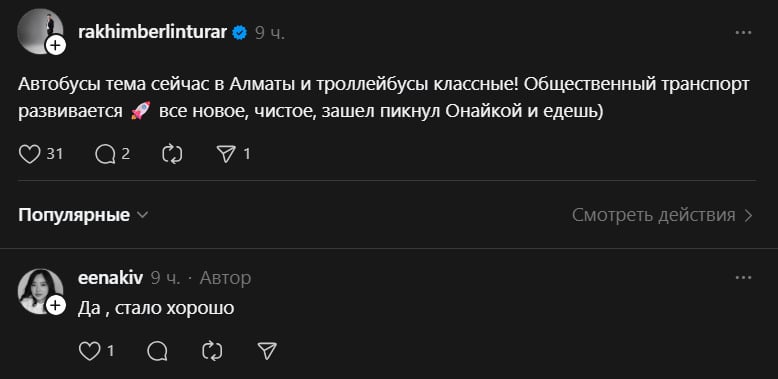778x379 pixels.
Task: Click the 9 ч. timestamp on eenakiv's reply
Action: tap(166, 278)
